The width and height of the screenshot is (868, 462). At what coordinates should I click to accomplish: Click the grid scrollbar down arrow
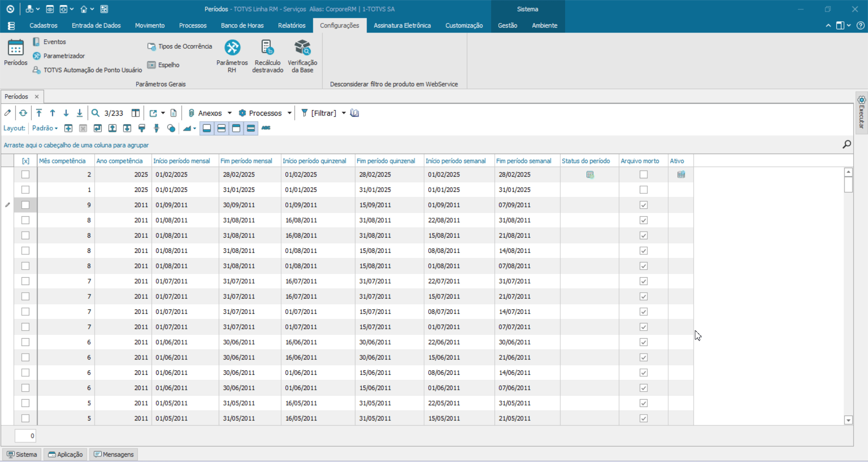click(x=849, y=420)
